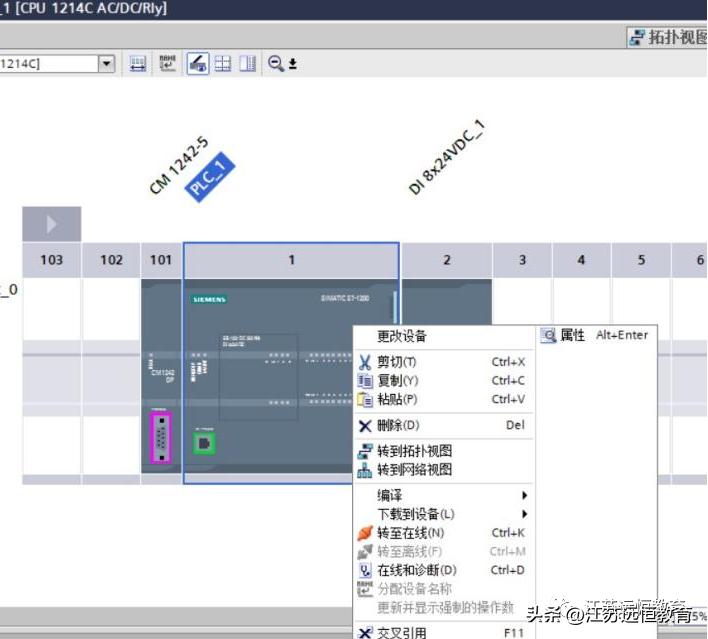Select slot 101 header
Viewport: 708px width, 639px height.
[x=161, y=260]
